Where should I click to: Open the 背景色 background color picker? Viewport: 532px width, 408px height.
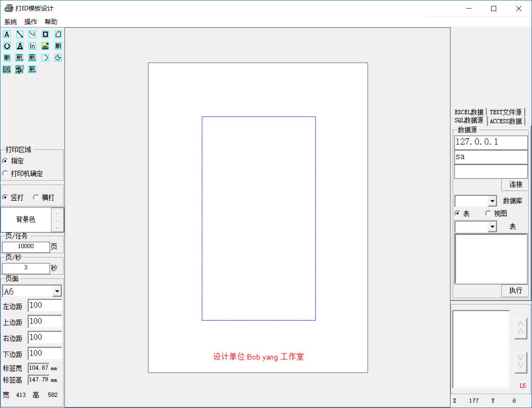(57, 220)
